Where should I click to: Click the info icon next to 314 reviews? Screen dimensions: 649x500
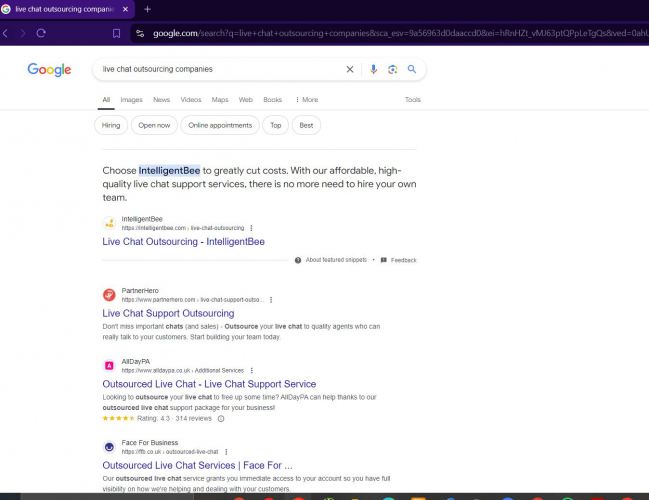pos(221,418)
